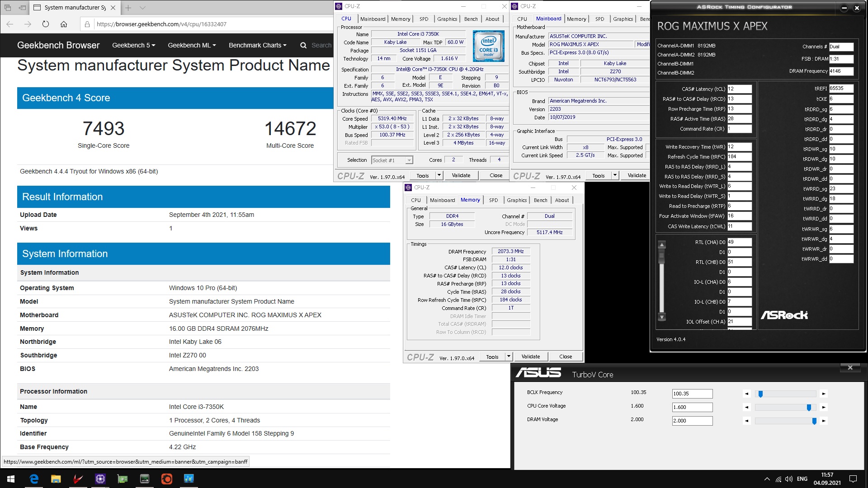Click the Geekbench Search field
The image size is (868, 488).
(x=321, y=45)
